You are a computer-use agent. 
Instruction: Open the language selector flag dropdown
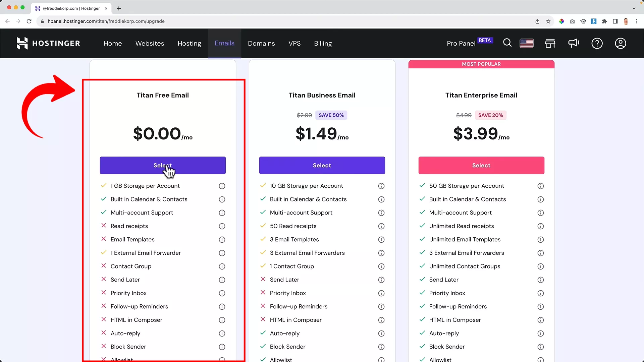[527, 43]
